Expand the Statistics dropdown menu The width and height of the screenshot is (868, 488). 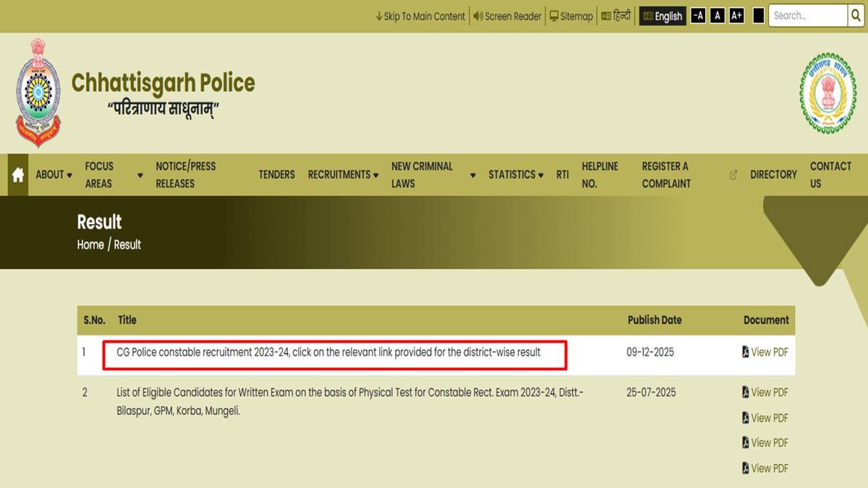516,175
